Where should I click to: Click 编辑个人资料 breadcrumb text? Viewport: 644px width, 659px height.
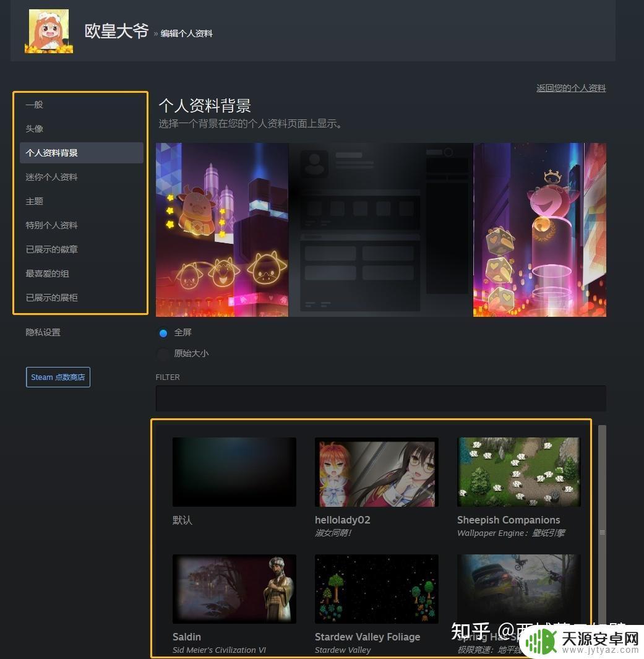coord(187,33)
